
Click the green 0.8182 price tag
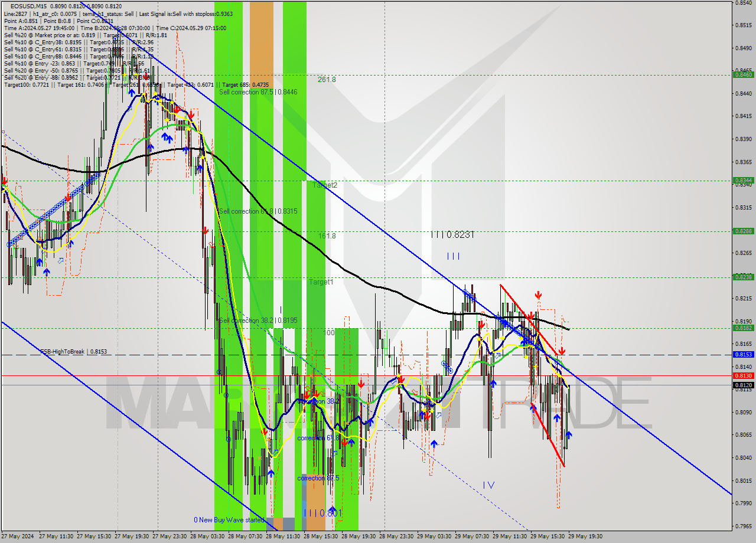pos(743,328)
